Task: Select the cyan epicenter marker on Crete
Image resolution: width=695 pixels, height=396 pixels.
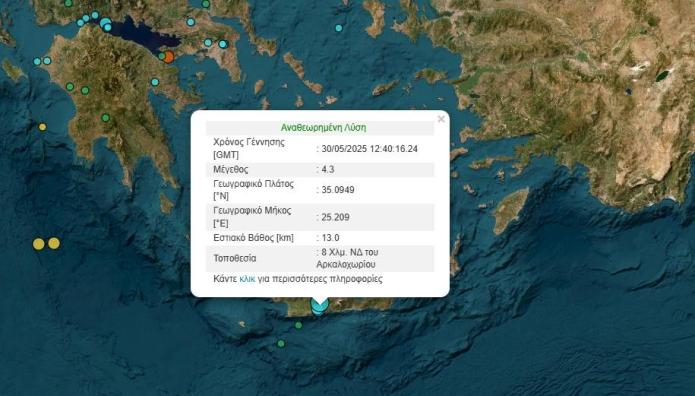Action: pos(319,307)
